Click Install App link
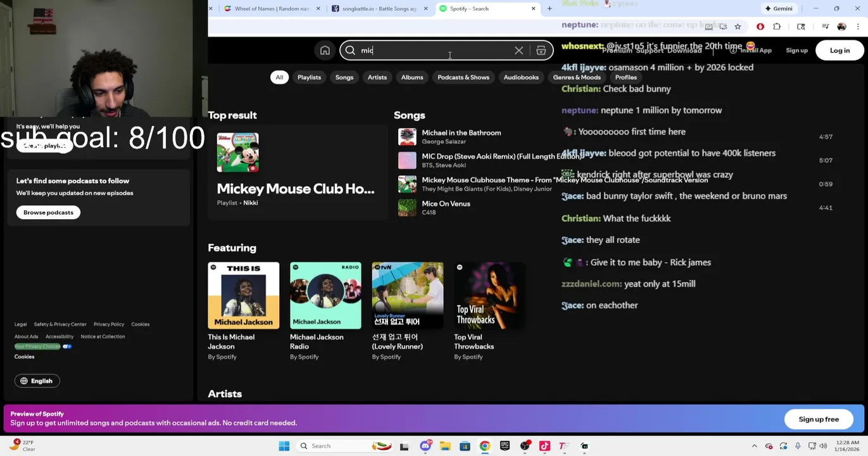Image resolution: width=868 pixels, height=456 pixels. 751,51
